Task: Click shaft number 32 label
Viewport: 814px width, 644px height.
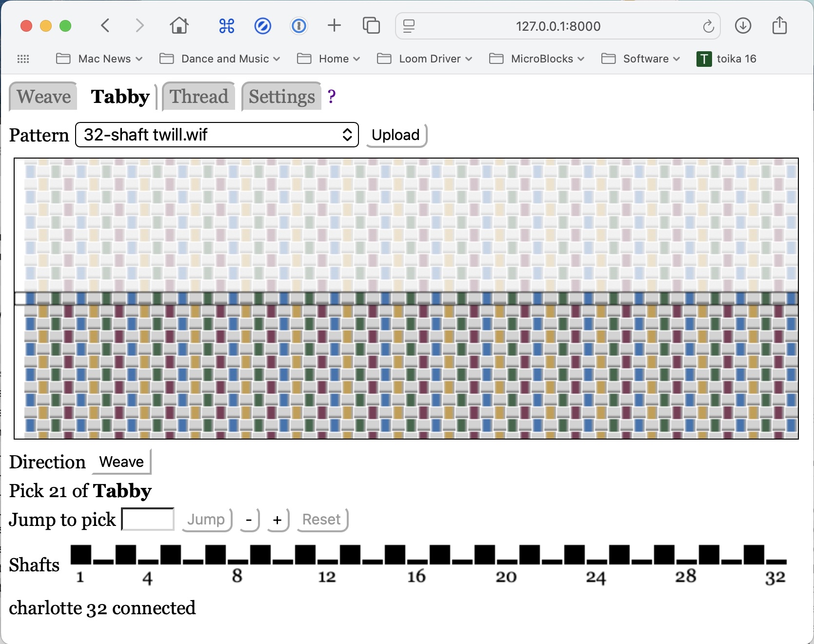Action: (775, 578)
